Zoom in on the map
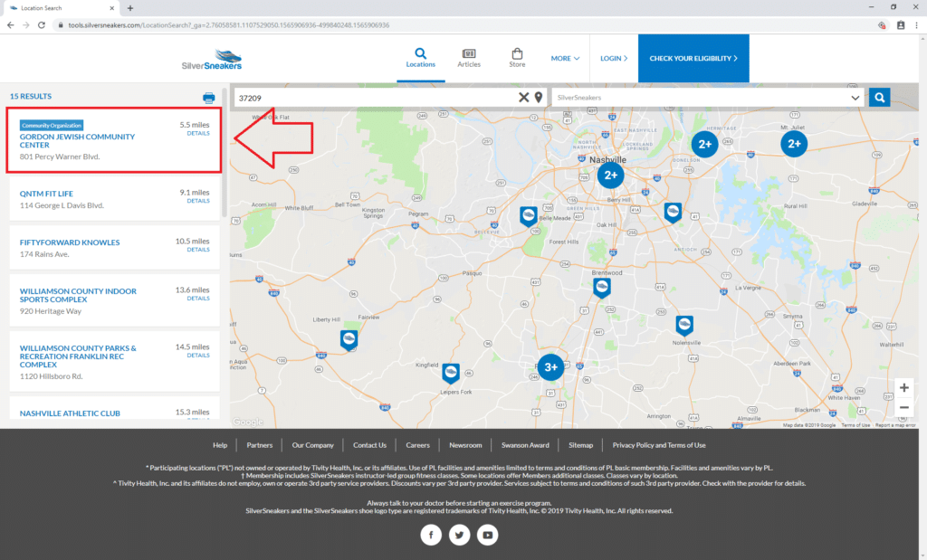This screenshot has height=560, width=927. coord(904,388)
